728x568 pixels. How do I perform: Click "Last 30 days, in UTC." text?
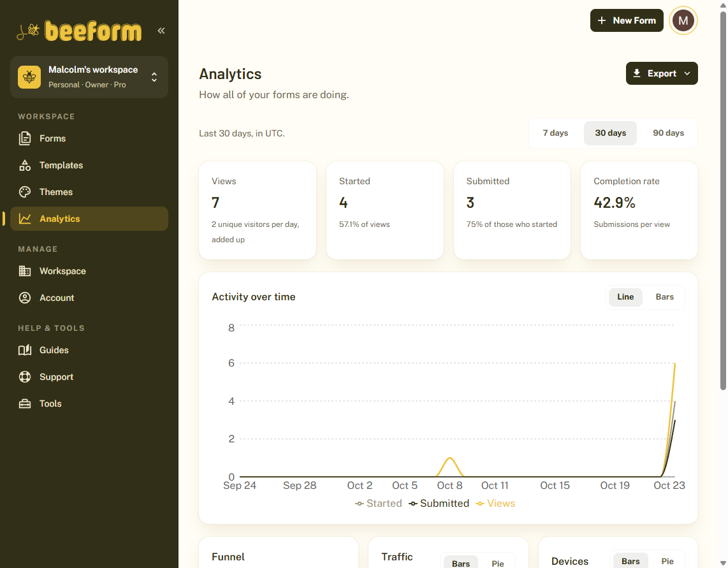click(242, 133)
